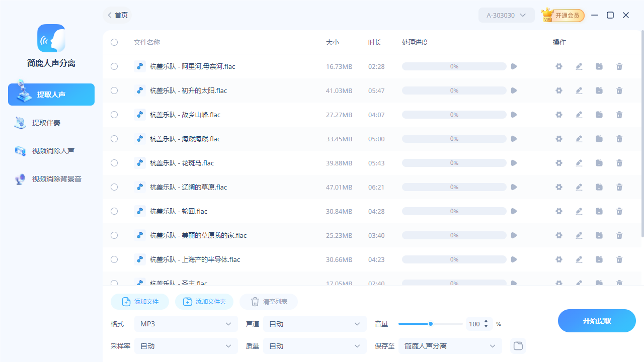
Task: Check the select-all box in the header
Action: [114, 42]
